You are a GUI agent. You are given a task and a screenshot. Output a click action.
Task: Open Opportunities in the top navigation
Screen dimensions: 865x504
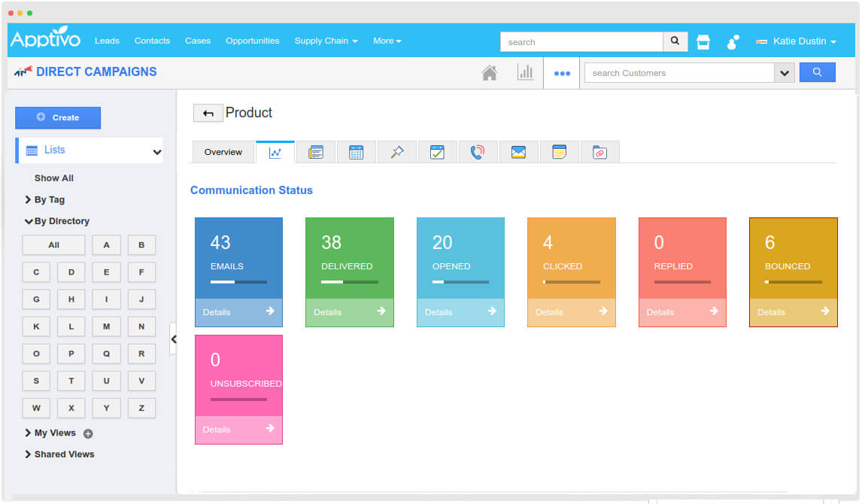tap(252, 41)
